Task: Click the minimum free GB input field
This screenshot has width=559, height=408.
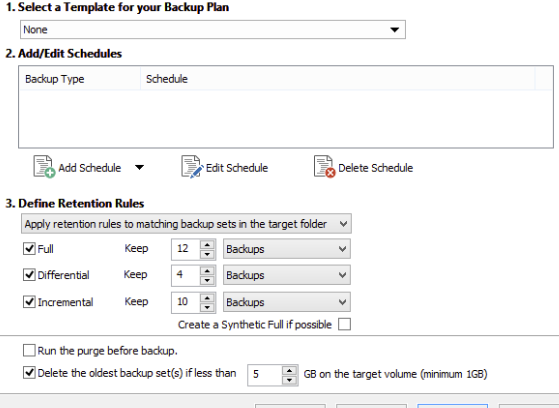Action: pyautogui.click(x=264, y=374)
